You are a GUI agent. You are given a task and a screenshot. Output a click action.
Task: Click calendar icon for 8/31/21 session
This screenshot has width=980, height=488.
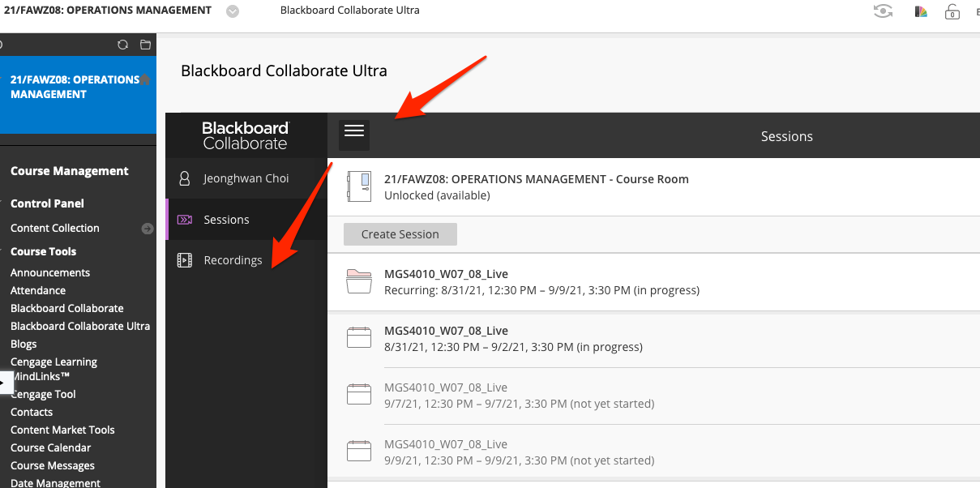(358, 338)
